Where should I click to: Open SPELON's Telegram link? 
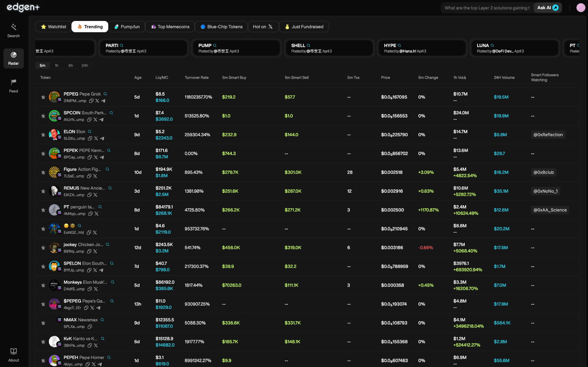(x=101, y=270)
